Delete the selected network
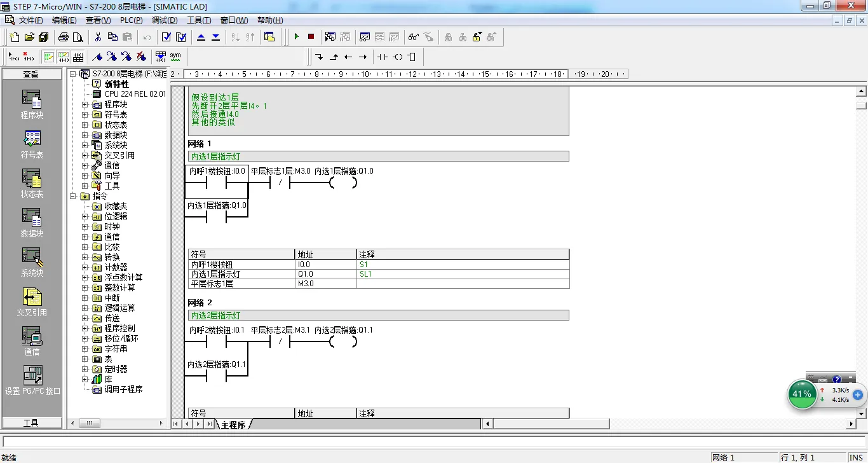Viewport: 868px width, 463px height. pyautogui.click(x=27, y=57)
